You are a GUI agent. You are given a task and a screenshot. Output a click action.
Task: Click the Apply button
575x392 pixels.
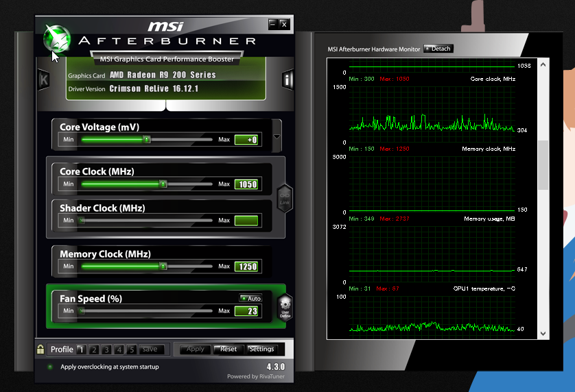point(196,349)
